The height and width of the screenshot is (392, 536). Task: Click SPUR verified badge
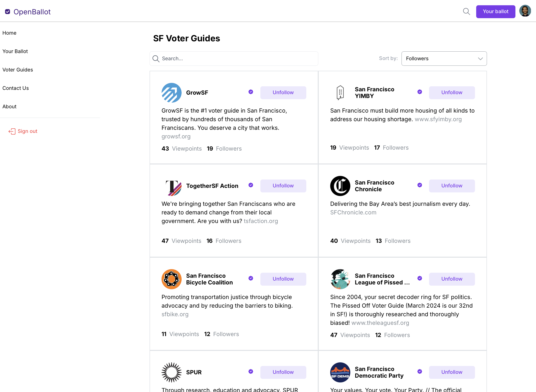point(251,371)
